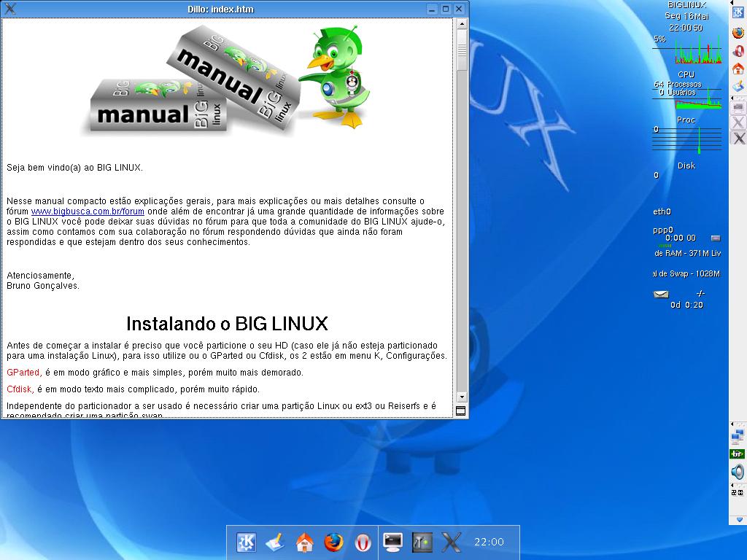Launch Opera from the bottom dock
Image resolution: width=747 pixels, height=560 pixels.
(x=363, y=542)
